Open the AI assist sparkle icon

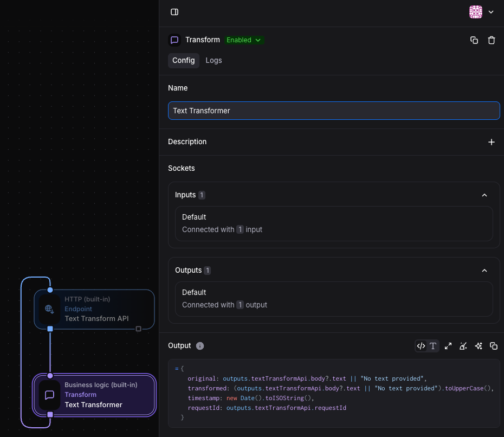pos(479,345)
